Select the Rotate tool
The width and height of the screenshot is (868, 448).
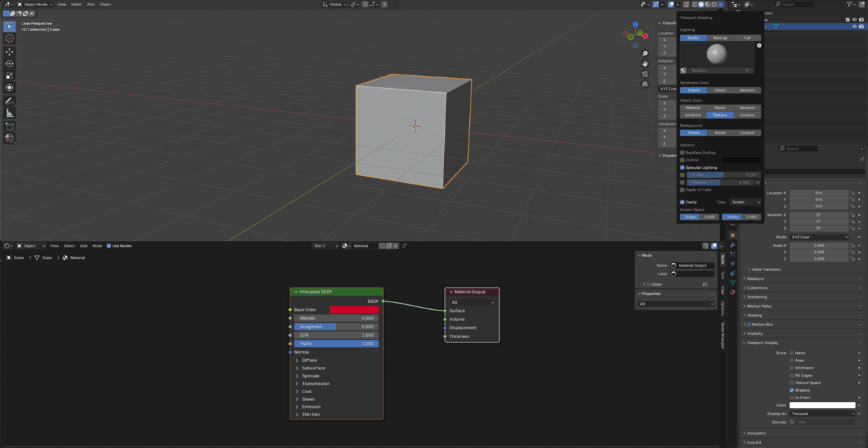coord(9,64)
